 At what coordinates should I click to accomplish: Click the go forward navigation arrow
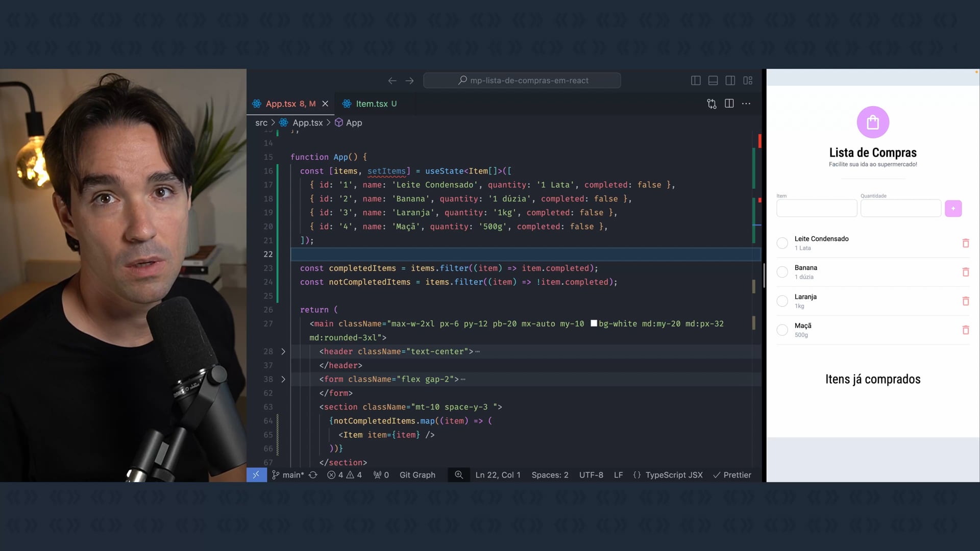coord(409,81)
